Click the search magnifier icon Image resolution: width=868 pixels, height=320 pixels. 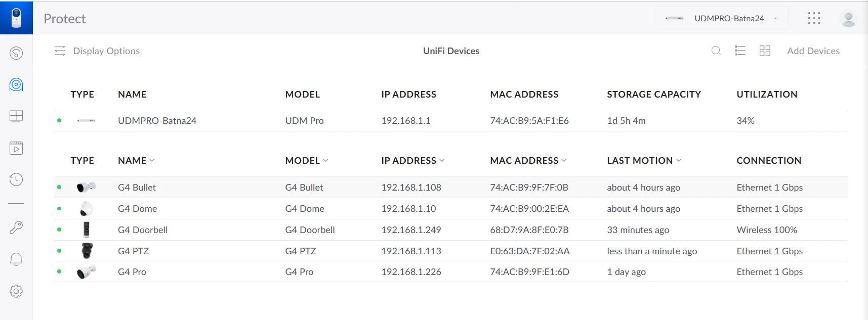click(x=716, y=51)
